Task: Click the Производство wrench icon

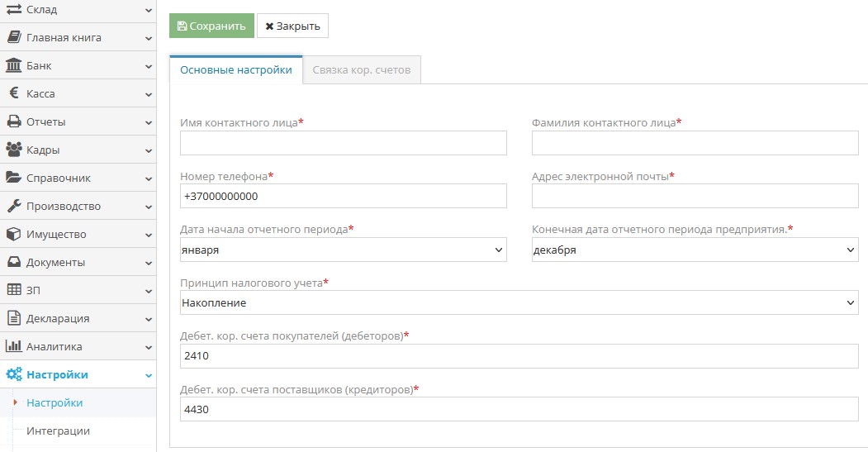Action: click(x=13, y=206)
